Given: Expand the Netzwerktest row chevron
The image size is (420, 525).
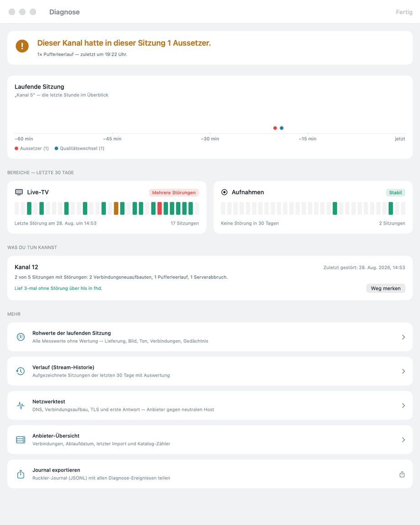Looking at the screenshot, I should click(x=403, y=405).
